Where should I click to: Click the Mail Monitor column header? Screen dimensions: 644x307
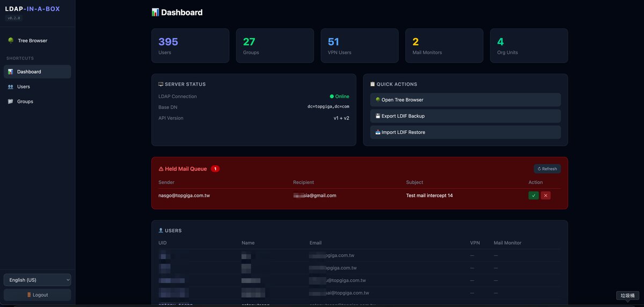point(508,243)
